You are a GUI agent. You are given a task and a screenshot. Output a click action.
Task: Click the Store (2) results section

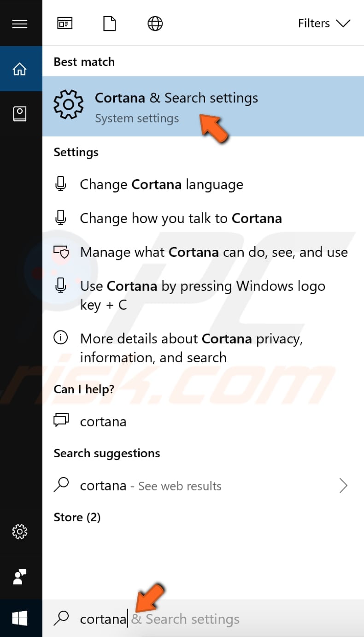pyautogui.click(x=77, y=517)
